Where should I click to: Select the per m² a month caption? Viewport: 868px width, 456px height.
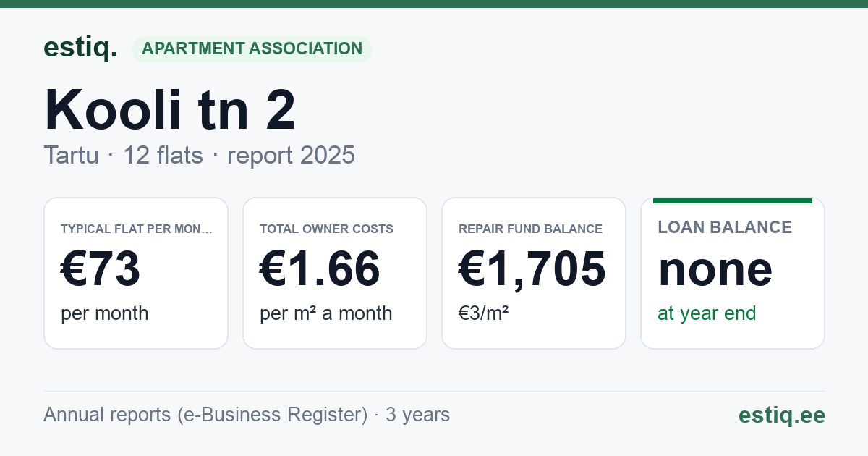326,313
